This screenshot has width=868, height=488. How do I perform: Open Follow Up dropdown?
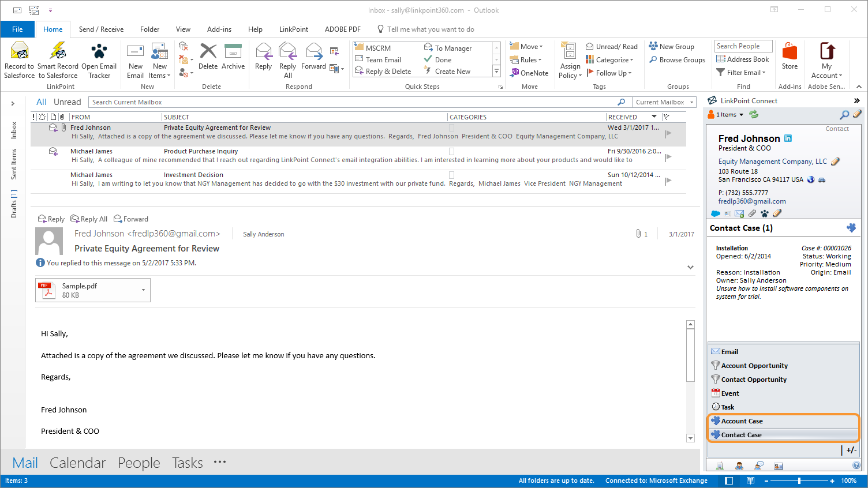point(609,73)
